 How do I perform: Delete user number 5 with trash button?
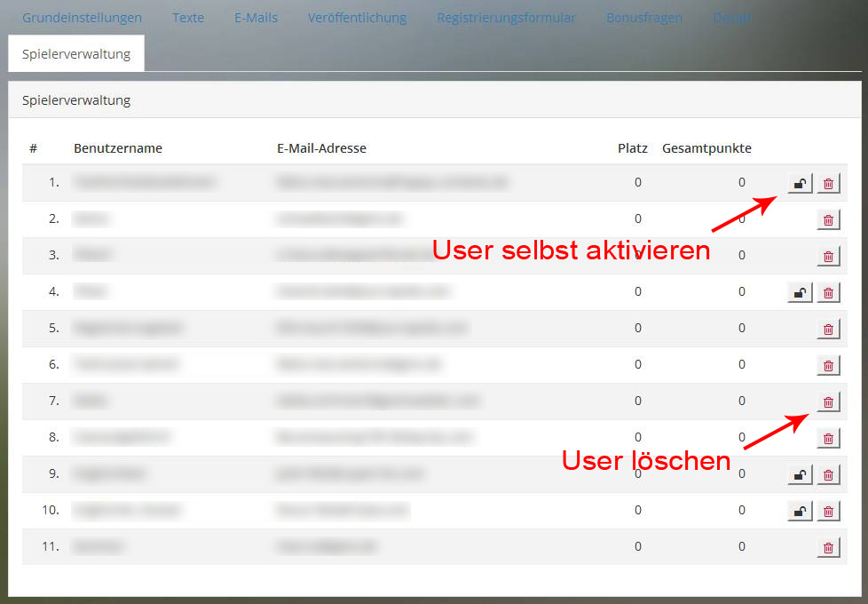(828, 329)
